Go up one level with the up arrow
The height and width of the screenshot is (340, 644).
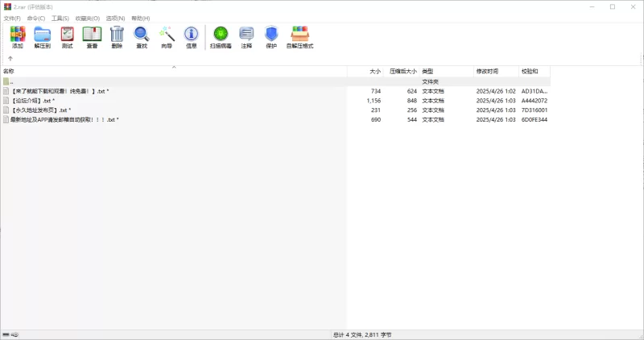pos(10,59)
